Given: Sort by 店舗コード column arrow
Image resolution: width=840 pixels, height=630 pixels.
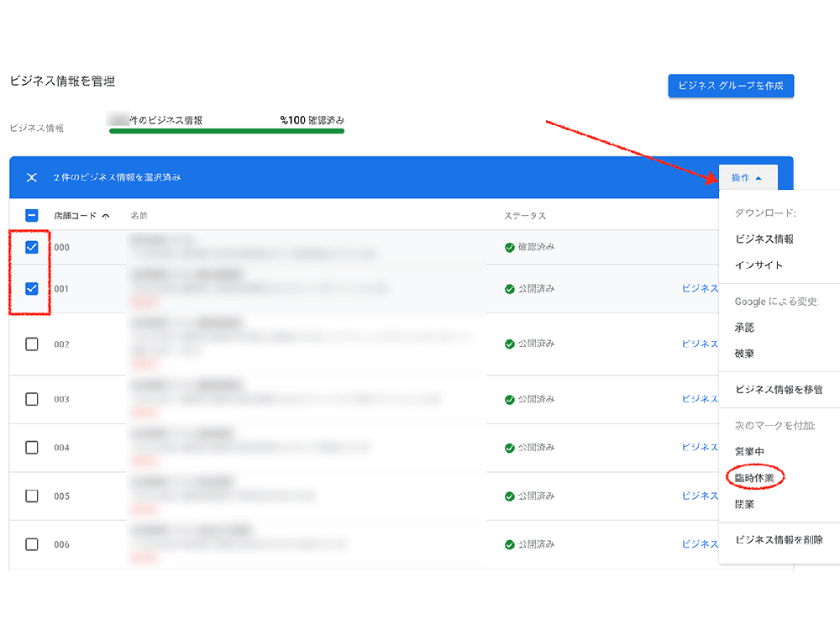Looking at the screenshot, I should (x=106, y=216).
